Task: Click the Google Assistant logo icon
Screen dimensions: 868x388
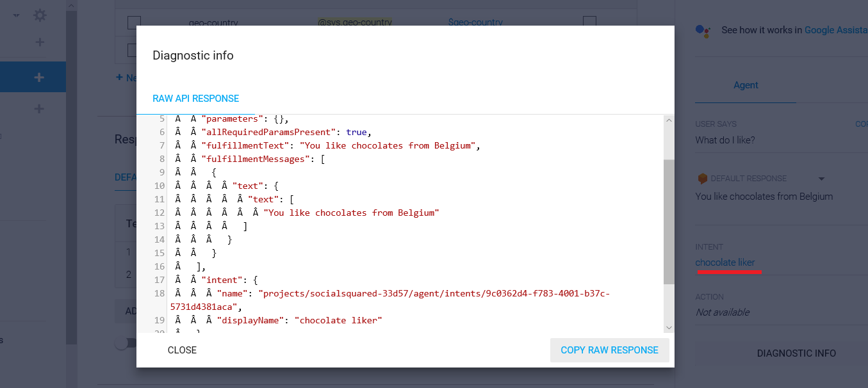Action: coord(703,30)
